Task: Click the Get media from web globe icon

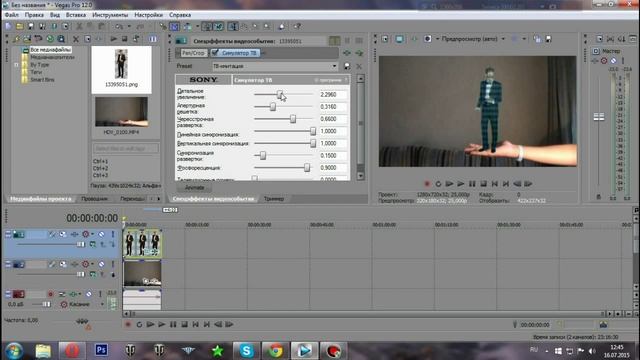Action: [50, 39]
